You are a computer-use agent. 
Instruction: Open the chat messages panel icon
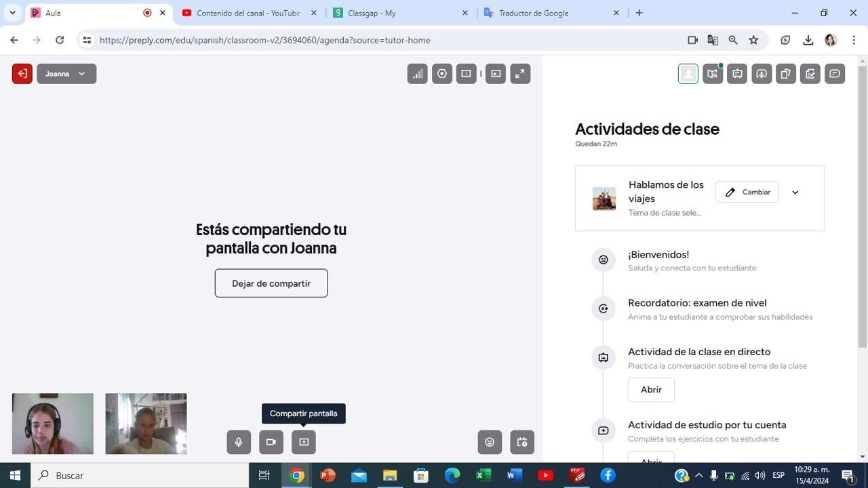[x=835, y=74]
